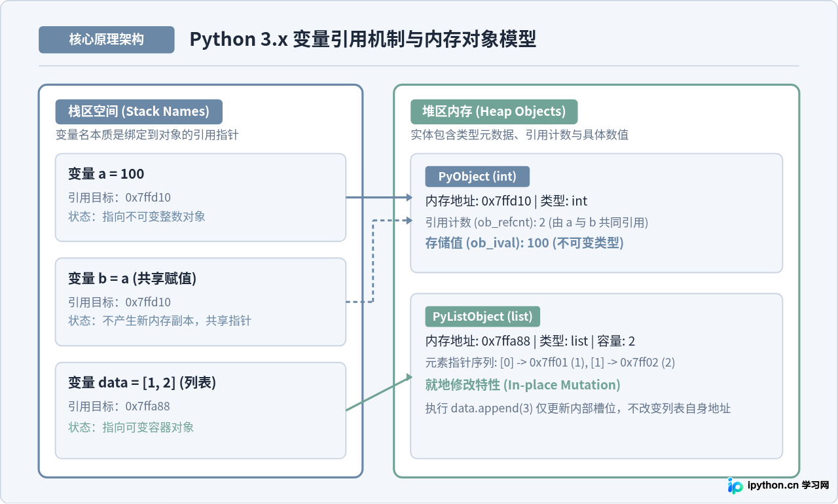Click the text 状态：指向不可变整数对象
The width and height of the screenshot is (838, 504).
point(137,216)
